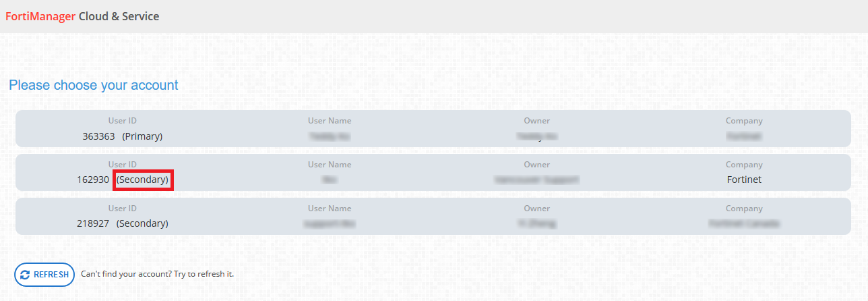Open the FortiManager Cloud & Service title

tap(82, 16)
